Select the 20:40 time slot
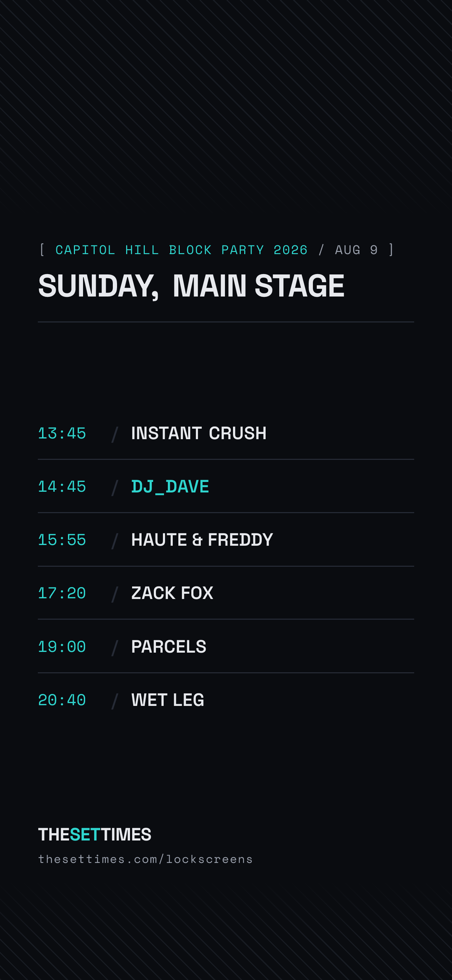 click(62, 700)
